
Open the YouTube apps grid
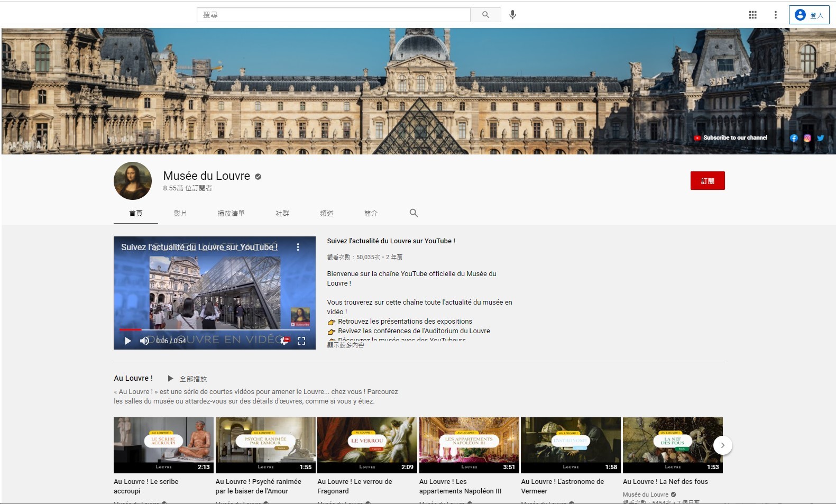click(752, 15)
